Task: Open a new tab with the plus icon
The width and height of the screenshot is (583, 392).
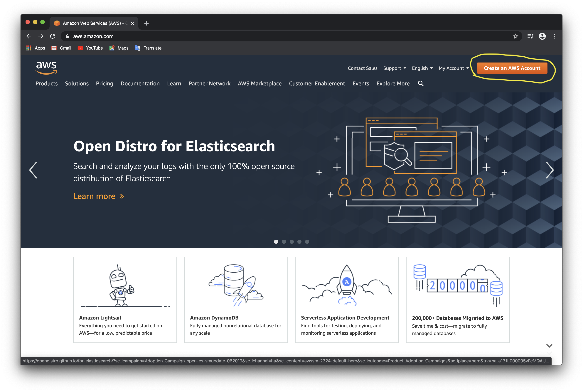Action: (x=146, y=23)
